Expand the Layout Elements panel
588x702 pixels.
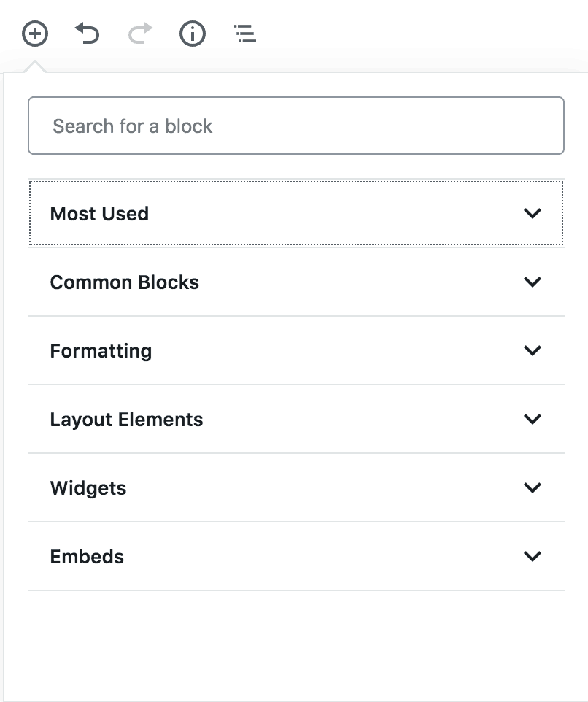tap(295, 420)
